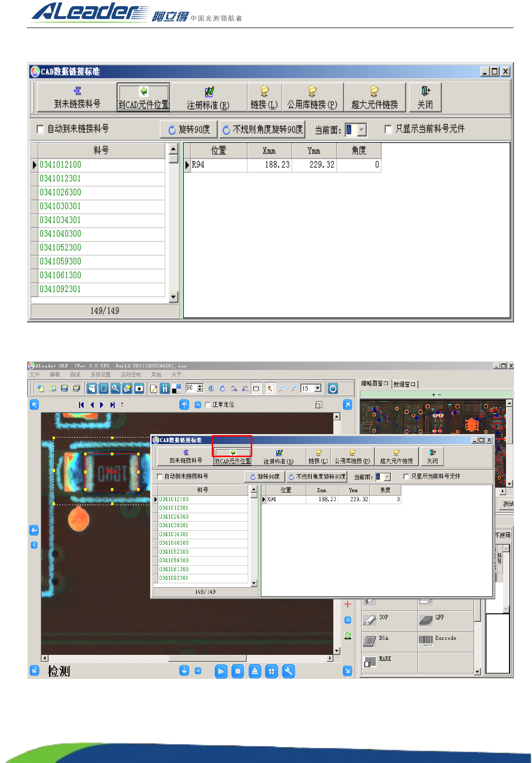Click scroll-up arrow of upper 料号 list

tap(174, 149)
